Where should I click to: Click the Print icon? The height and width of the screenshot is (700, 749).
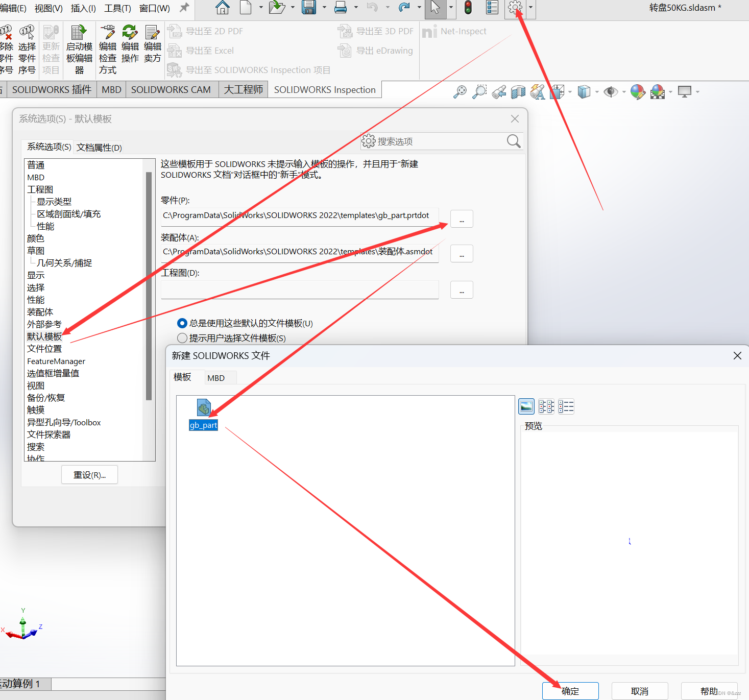tap(341, 8)
